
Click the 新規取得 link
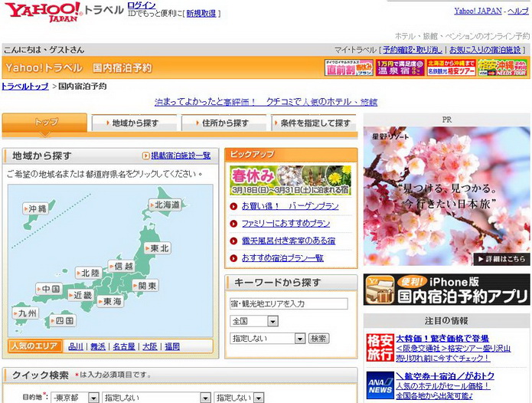201,14
